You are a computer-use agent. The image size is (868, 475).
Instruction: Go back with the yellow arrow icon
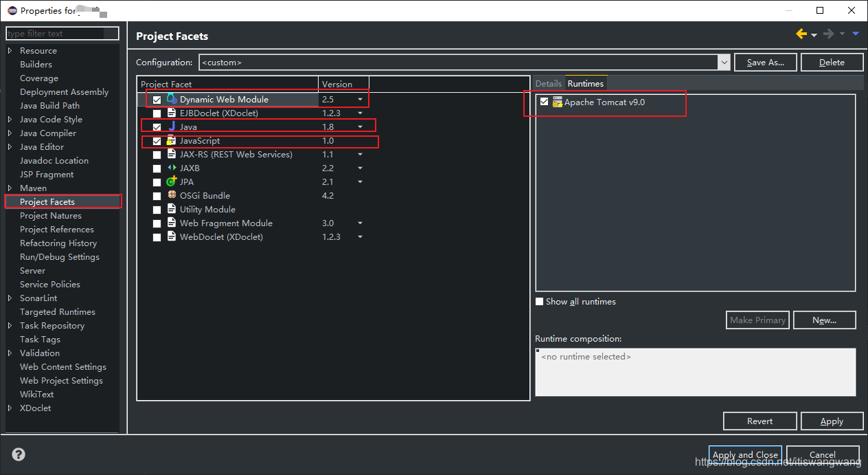point(801,34)
